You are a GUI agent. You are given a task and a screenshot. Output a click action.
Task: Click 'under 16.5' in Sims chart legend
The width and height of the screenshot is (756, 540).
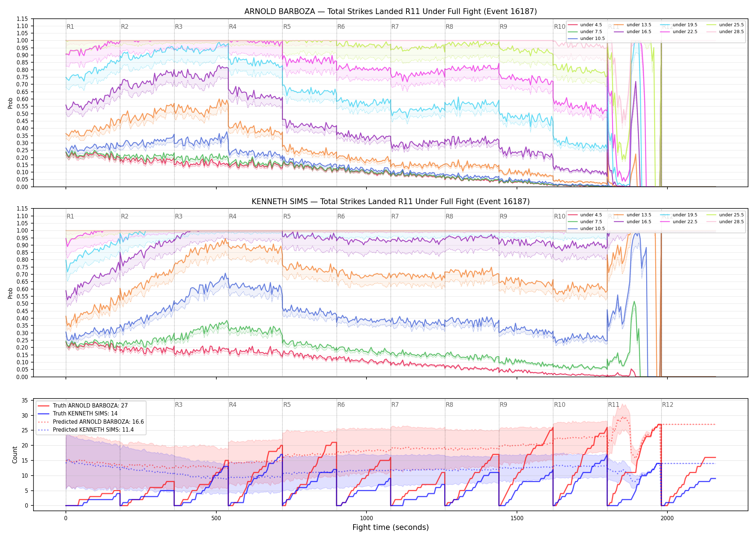coord(639,222)
